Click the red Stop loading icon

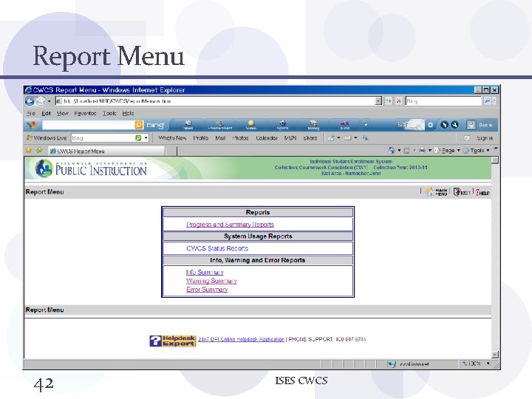(x=399, y=100)
